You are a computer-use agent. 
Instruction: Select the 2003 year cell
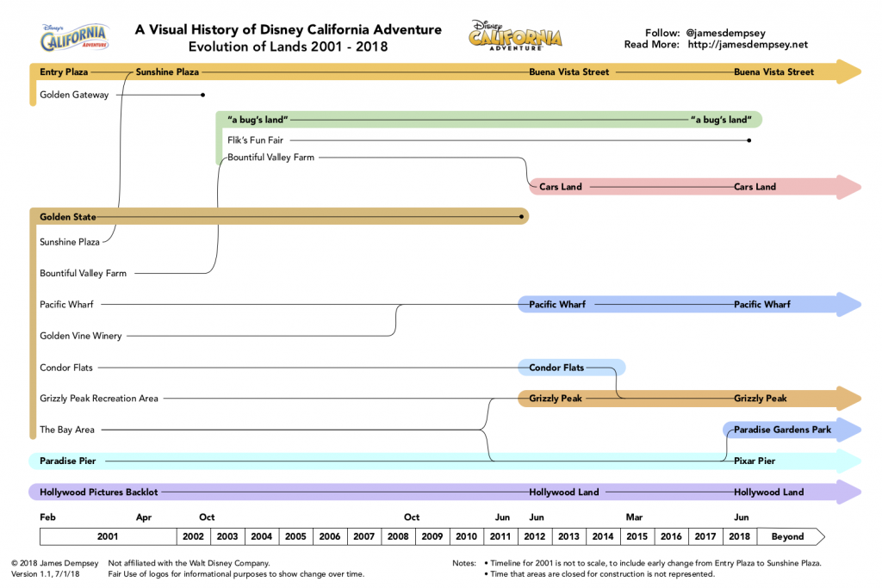tap(227, 536)
